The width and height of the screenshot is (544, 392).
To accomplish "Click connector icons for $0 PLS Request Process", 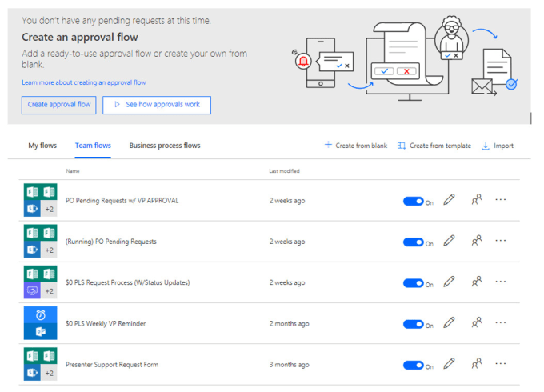I will pos(40,282).
